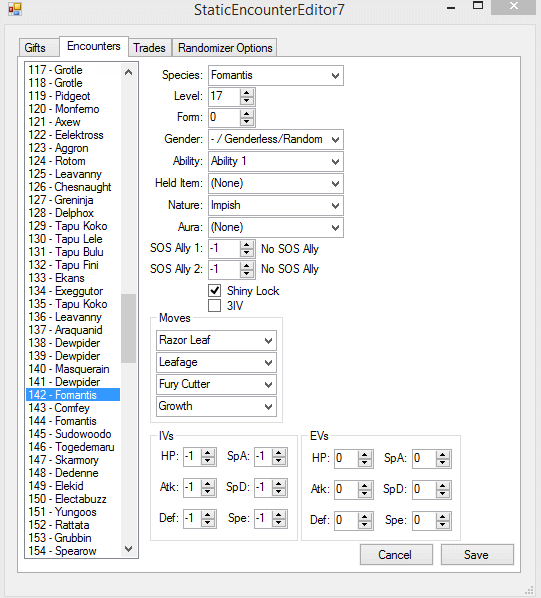Viewport: 541px width, 598px height.
Task: Open the Species dropdown showing Fomantis
Action: click(276, 75)
